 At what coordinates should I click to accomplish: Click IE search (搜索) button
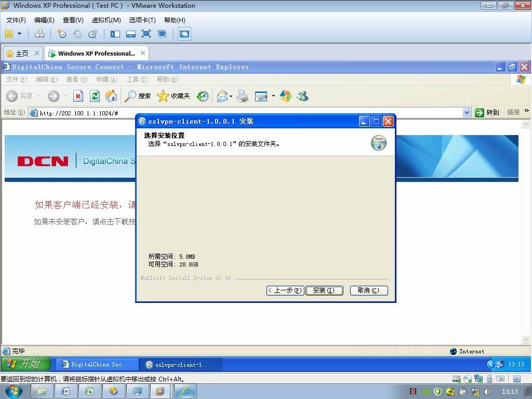click(137, 96)
